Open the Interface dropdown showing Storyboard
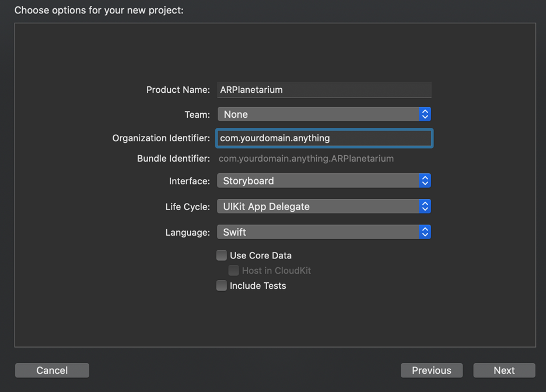Screen dimensions: 546x392 (x=324, y=181)
